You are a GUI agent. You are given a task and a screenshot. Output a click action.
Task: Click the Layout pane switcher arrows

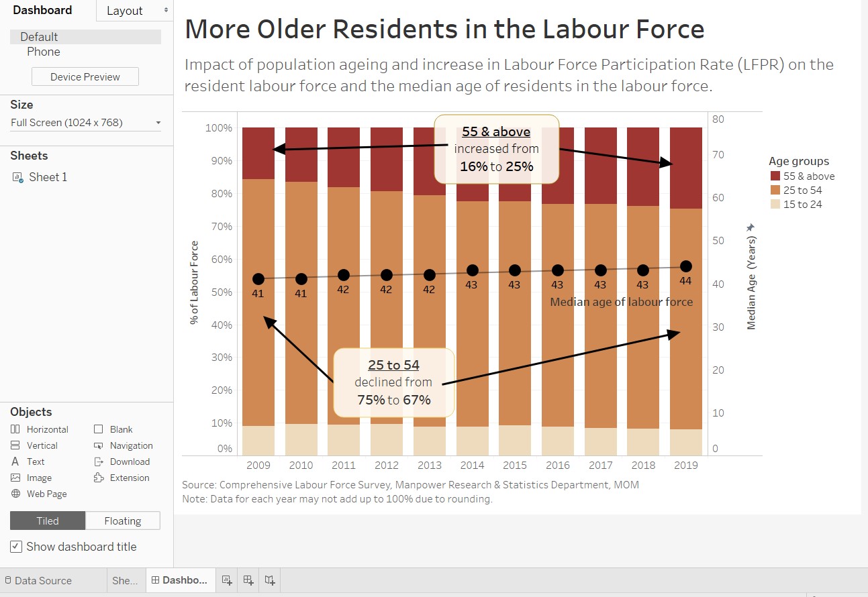tap(166, 11)
